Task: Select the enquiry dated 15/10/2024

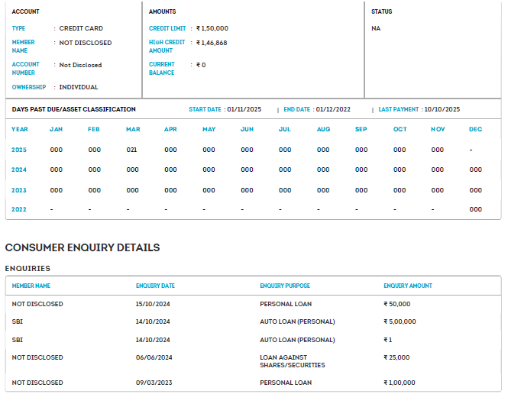Action: tap(153, 304)
